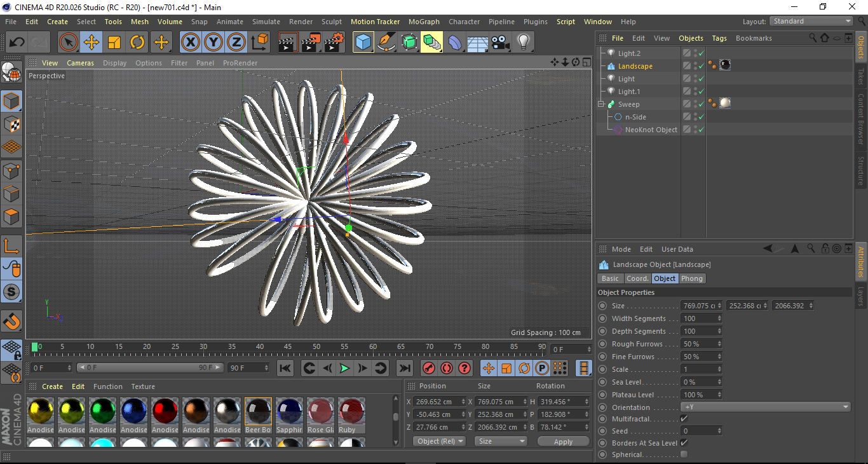
Task: Click the Apply button
Action: tap(563, 441)
